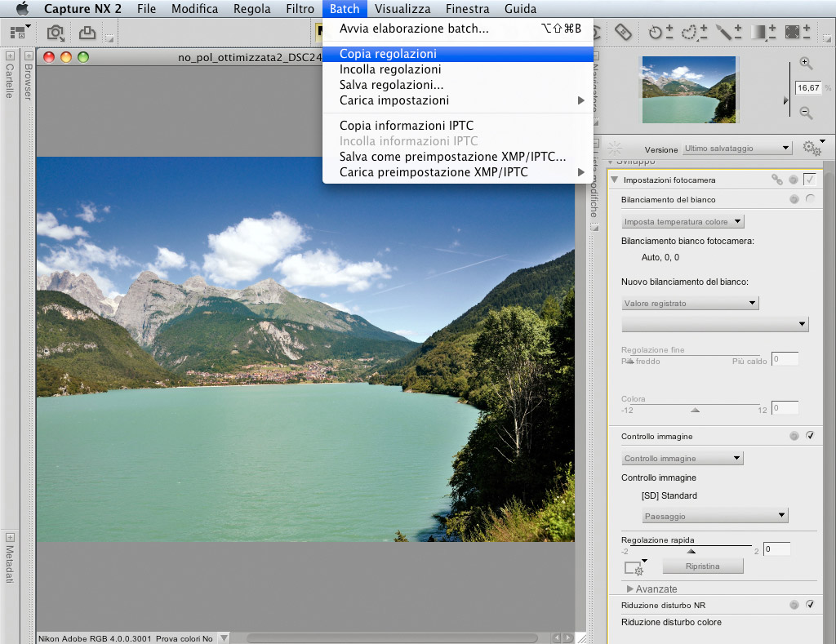The height and width of the screenshot is (644, 836).
Task: Click the starburst icon left of Versione
Action: click(615, 149)
